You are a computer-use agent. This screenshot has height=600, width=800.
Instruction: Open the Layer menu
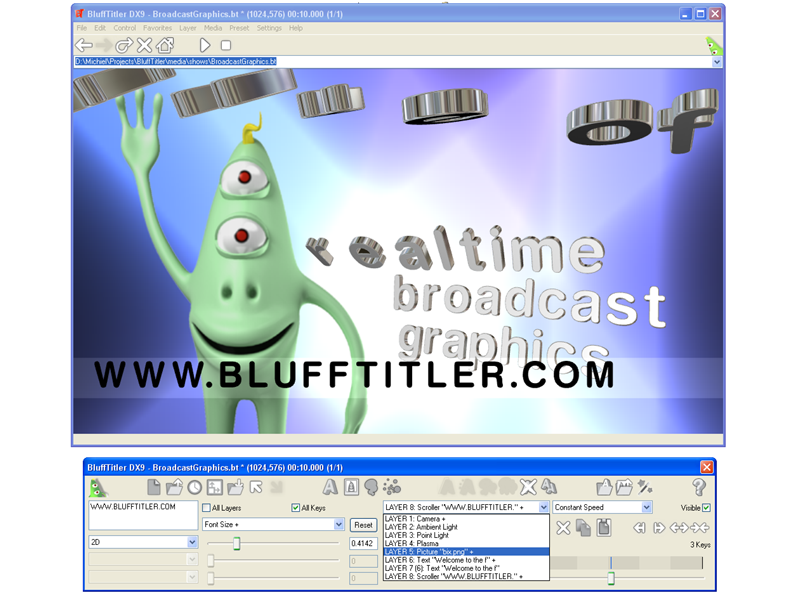(187, 28)
